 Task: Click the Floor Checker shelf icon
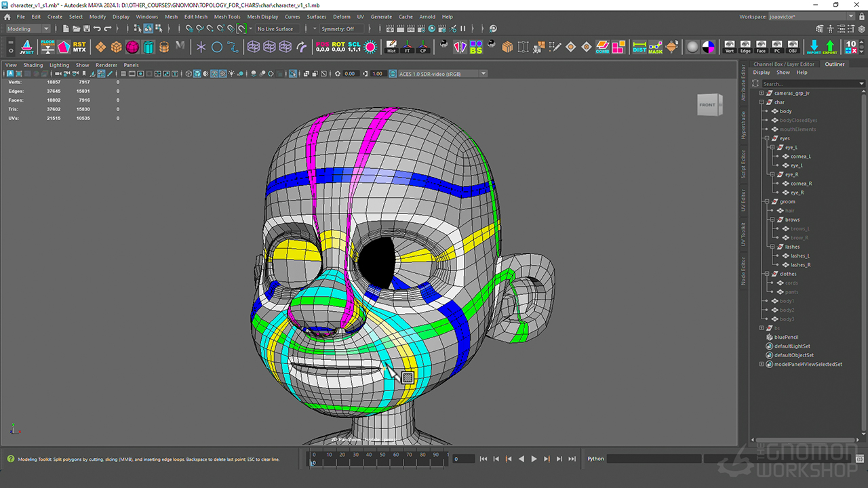pos(47,47)
